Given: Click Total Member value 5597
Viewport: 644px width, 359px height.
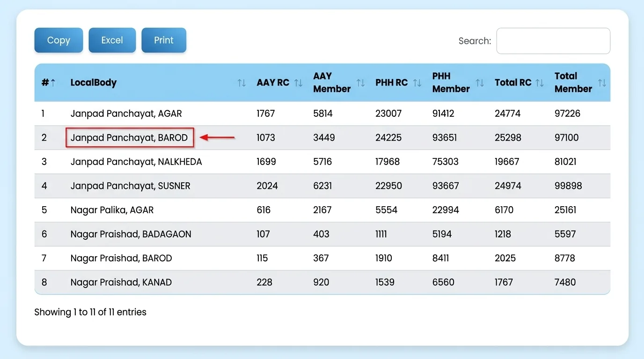Looking at the screenshot, I should (565, 234).
